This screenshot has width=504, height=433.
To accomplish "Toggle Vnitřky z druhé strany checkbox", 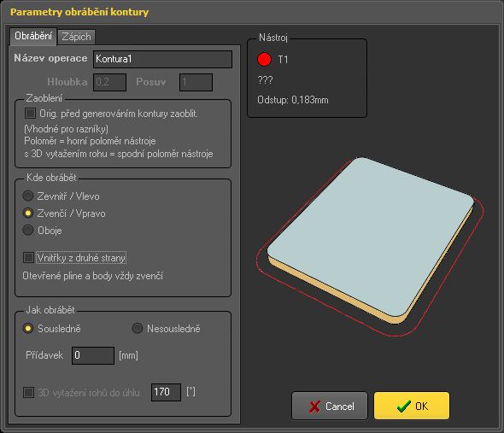I will pos(28,257).
